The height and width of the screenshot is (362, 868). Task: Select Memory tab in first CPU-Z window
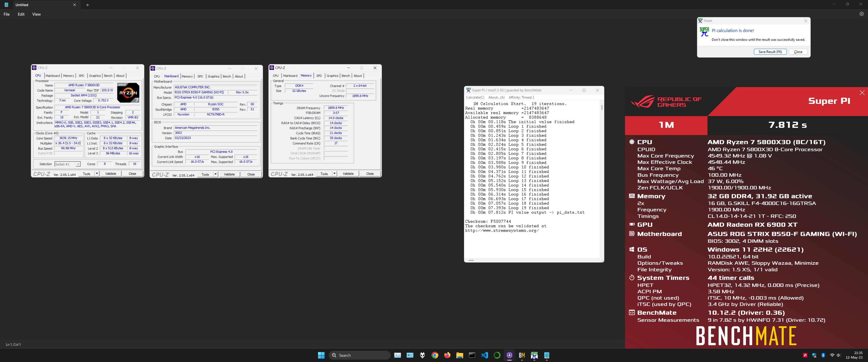point(68,76)
